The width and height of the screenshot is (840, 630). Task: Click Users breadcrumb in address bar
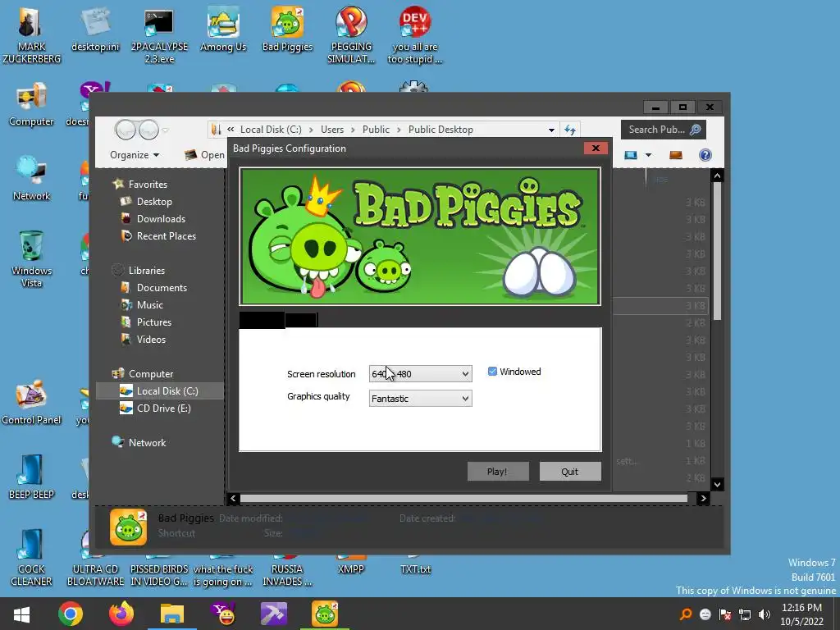coord(332,130)
